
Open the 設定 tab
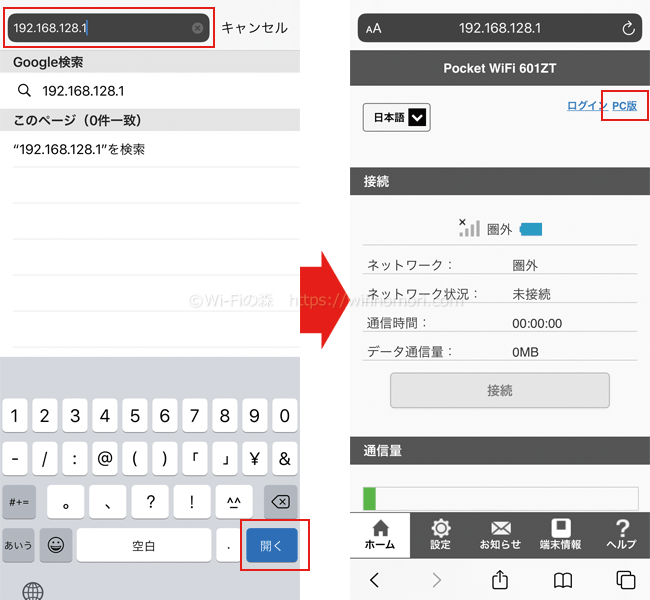click(440, 535)
